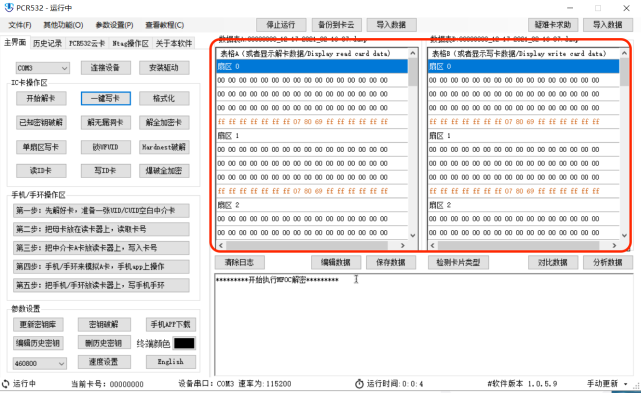Click the 分析数据 button
The image size is (641, 393).
[608, 262]
